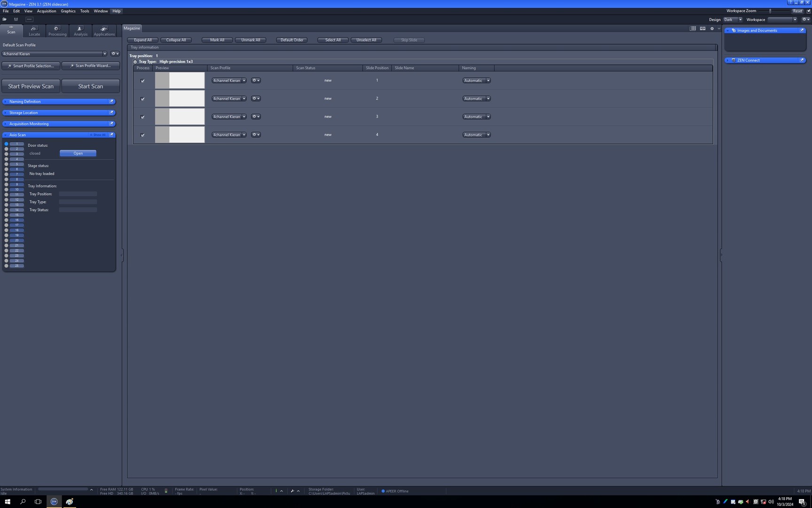Open the Acquisition menu
812x508 pixels.
pyautogui.click(x=46, y=11)
